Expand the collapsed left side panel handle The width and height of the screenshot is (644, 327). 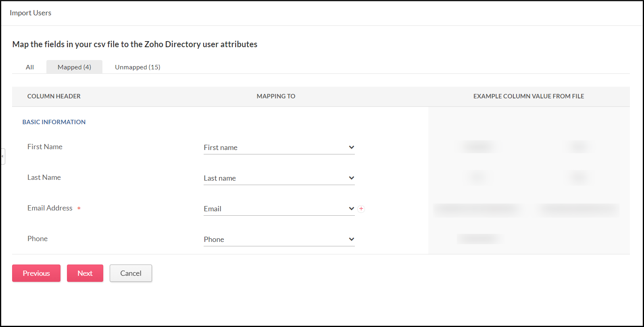point(2,156)
